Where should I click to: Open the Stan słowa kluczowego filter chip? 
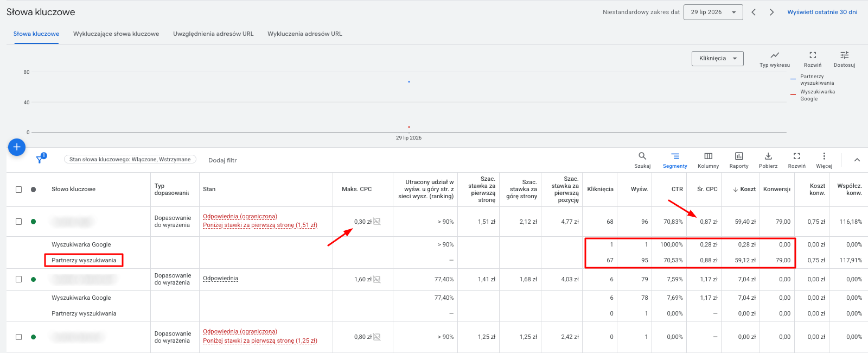point(130,160)
